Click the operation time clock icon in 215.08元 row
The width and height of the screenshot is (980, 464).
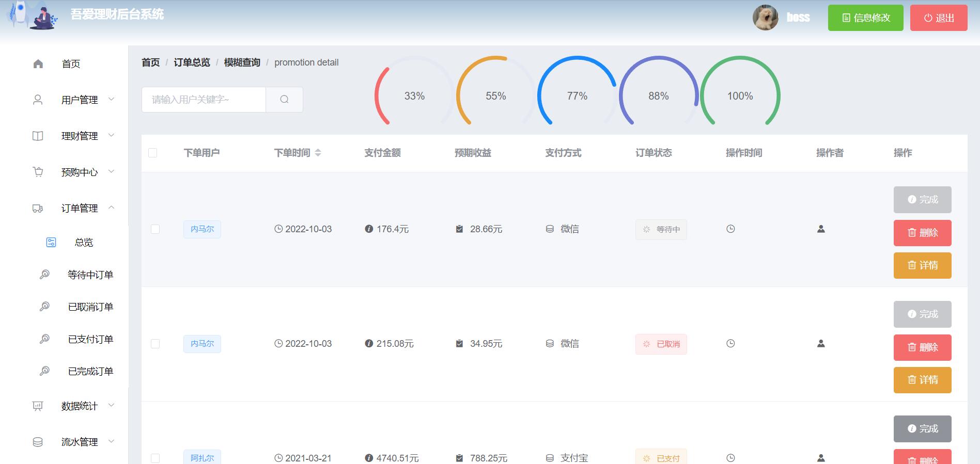(730, 343)
